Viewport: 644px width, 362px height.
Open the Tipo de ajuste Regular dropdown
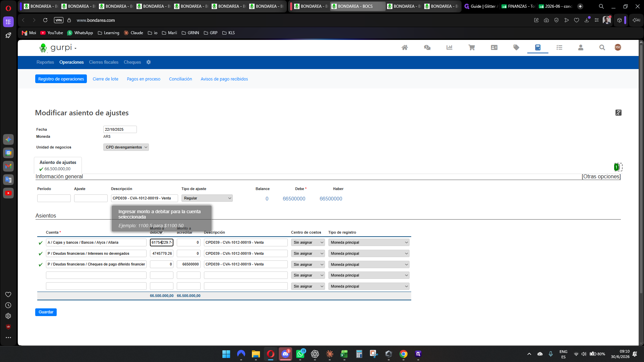click(207, 198)
